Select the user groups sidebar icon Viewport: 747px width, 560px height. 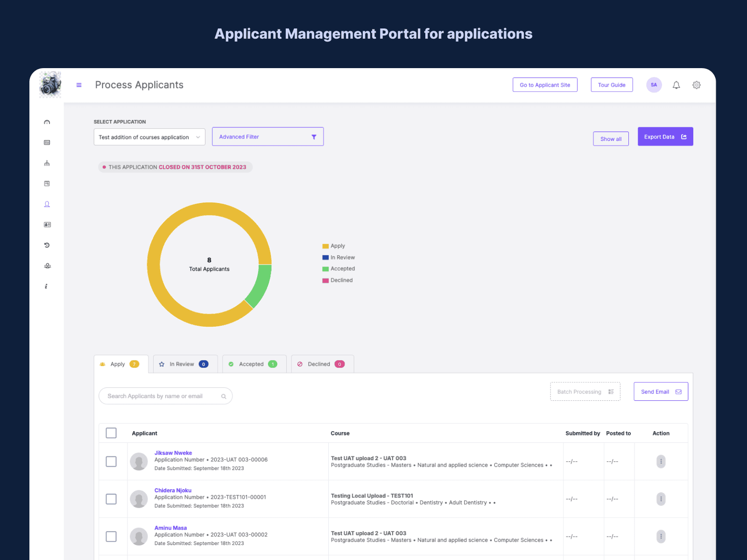click(x=47, y=266)
